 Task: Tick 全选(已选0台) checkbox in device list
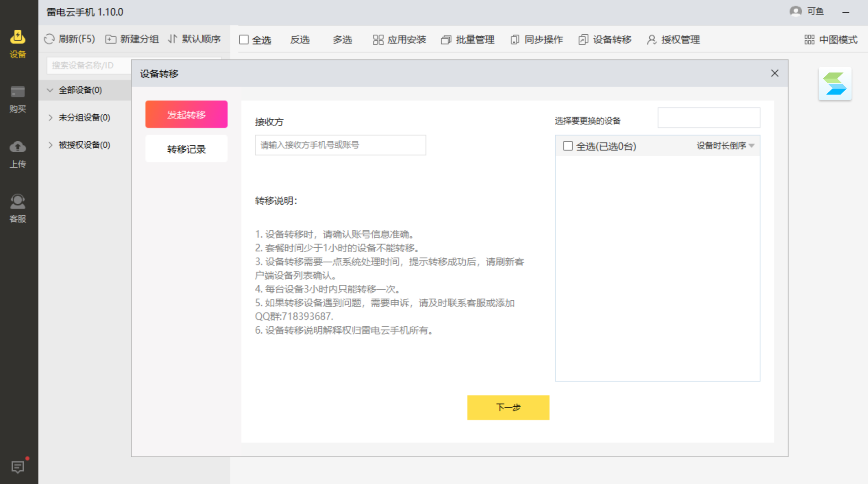tap(568, 146)
